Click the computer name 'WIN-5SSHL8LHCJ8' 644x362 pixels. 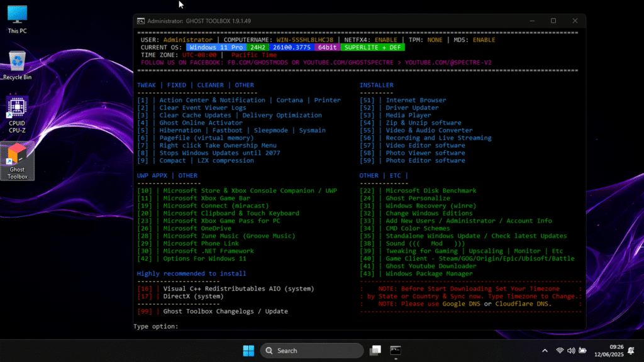click(x=305, y=40)
